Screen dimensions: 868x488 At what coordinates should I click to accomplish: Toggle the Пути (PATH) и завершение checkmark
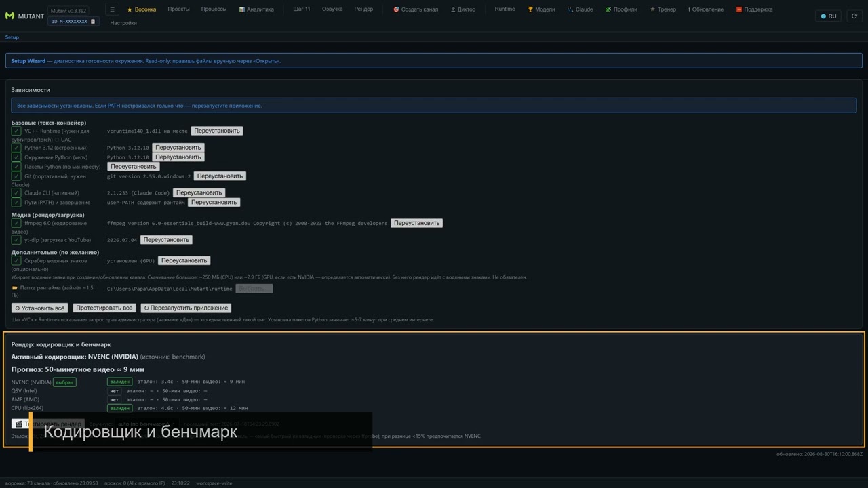[x=16, y=203]
